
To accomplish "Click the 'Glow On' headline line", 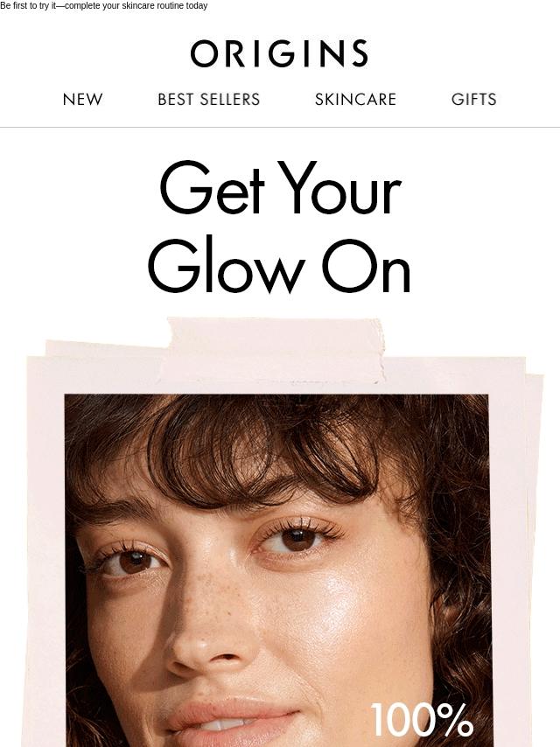I will 279,264.
